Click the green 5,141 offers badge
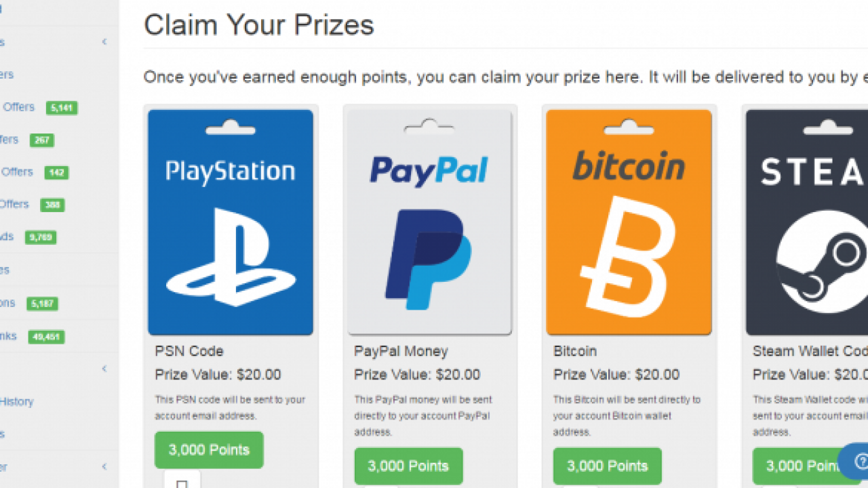Screen dimensions: 868x488 [x=62, y=108]
